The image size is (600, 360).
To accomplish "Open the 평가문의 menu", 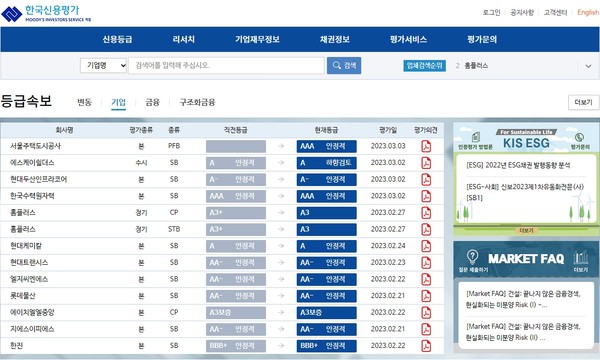I will point(482,39).
